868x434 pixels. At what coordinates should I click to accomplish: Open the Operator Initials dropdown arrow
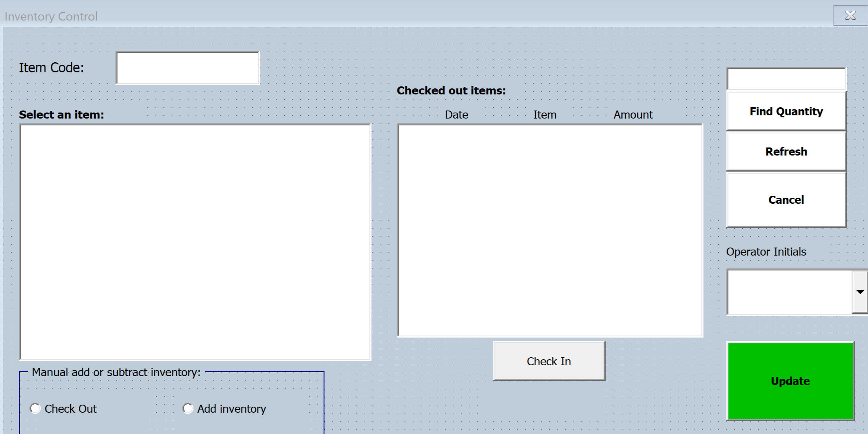pyautogui.click(x=860, y=292)
